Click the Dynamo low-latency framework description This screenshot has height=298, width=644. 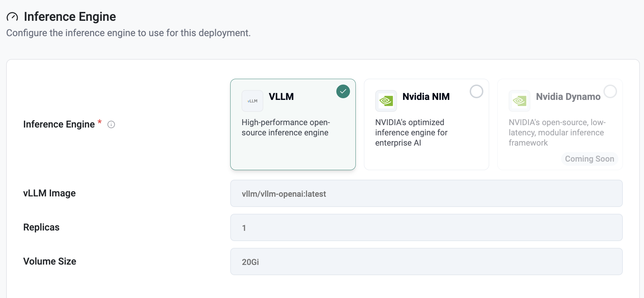(x=557, y=133)
